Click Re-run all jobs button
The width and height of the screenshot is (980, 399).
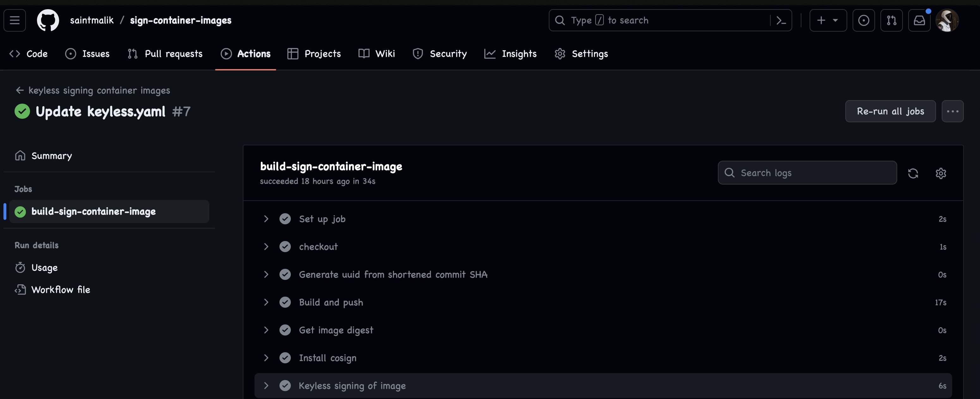pos(890,111)
